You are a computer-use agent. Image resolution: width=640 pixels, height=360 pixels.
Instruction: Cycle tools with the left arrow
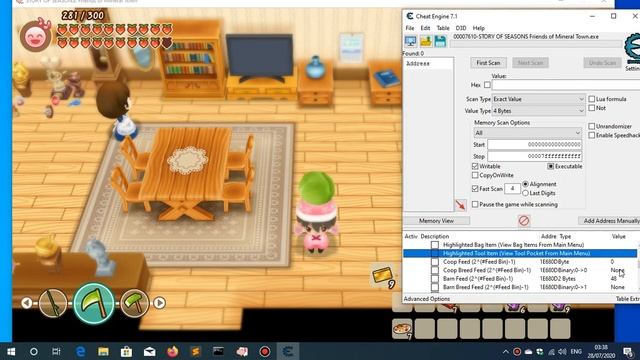27,303
